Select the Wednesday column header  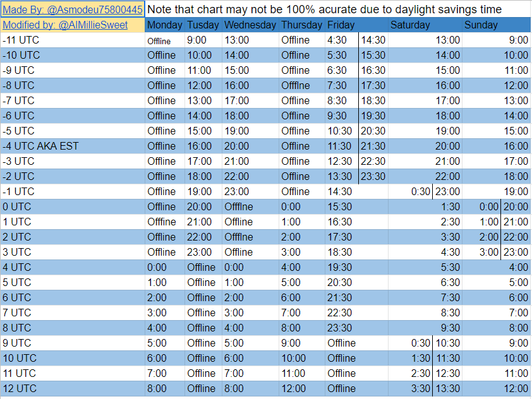(249, 25)
